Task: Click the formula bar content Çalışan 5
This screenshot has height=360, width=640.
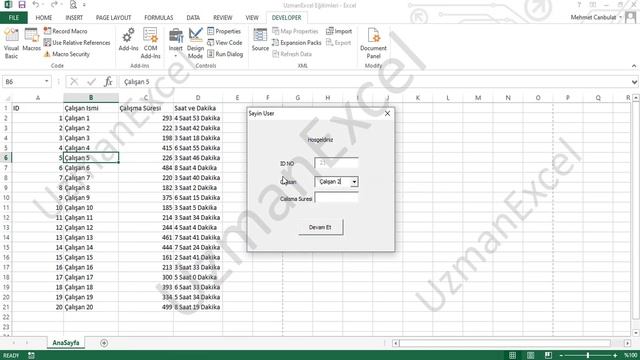Action: 137,82
